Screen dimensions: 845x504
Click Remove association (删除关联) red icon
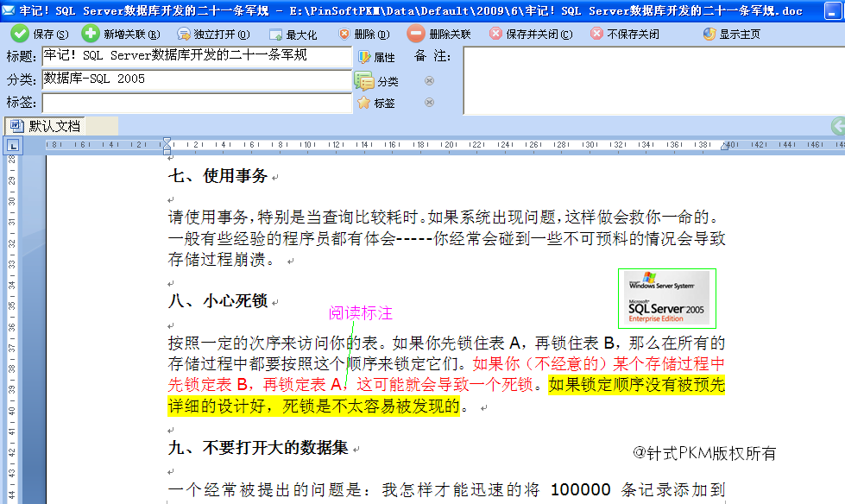(x=416, y=34)
